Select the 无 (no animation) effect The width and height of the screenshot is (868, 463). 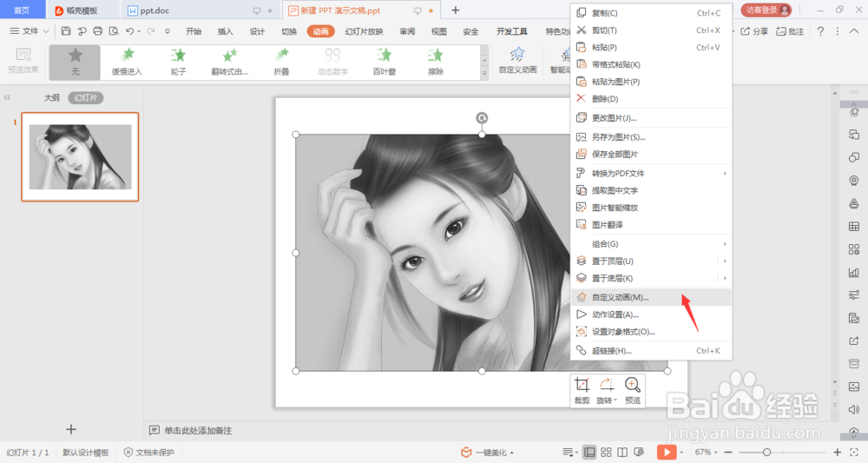(x=76, y=62)
